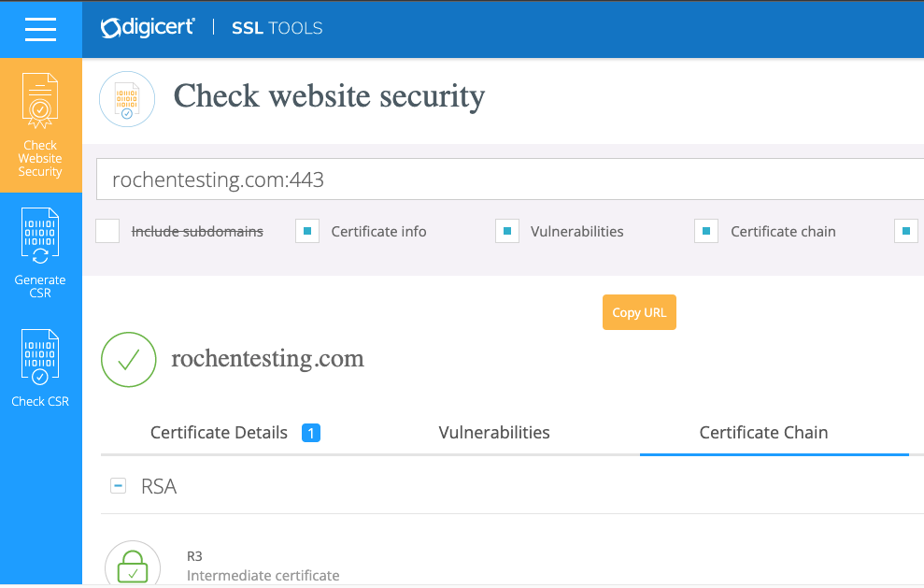Switch to Certificate Details tab
Viewport: 924px width, 588px height.
235,432
